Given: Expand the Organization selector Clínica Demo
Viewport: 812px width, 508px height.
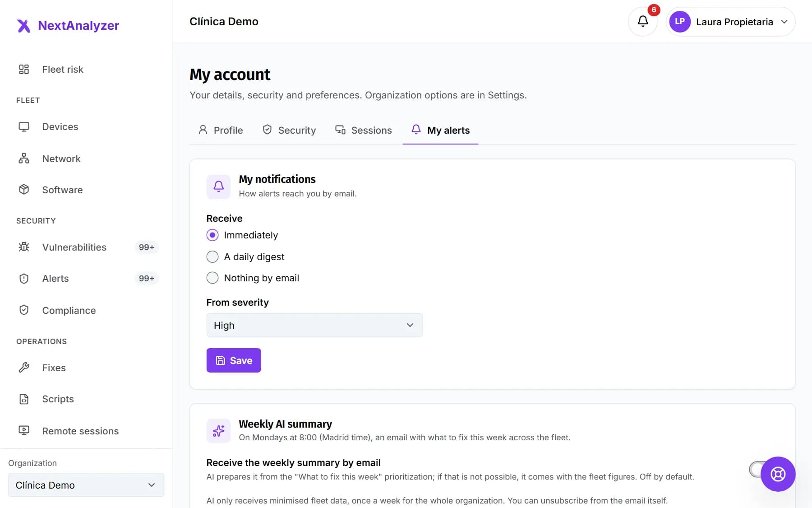Looking at the screenshot, I should pyautogui.click(x=86, y=485).
